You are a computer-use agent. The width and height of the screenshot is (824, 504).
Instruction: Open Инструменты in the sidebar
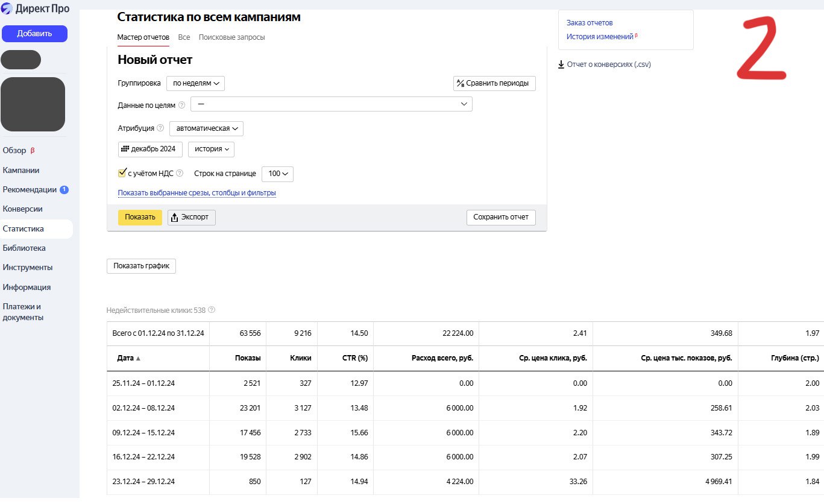27,267
